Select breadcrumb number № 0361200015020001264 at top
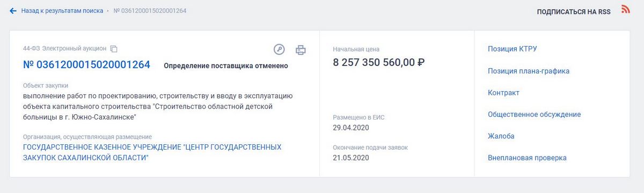Viewport: 644px width, 193px height. point(150,11)
